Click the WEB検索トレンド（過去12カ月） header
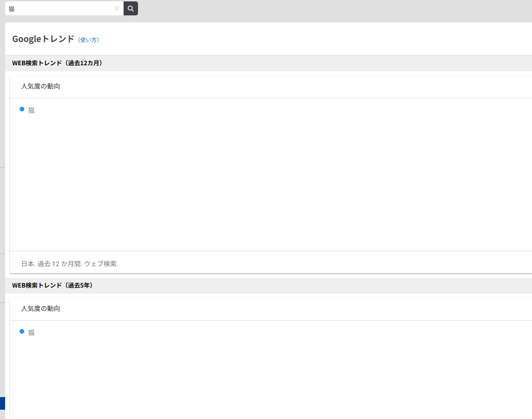Viewport: 532px width, 419px height. click(57, 63)
